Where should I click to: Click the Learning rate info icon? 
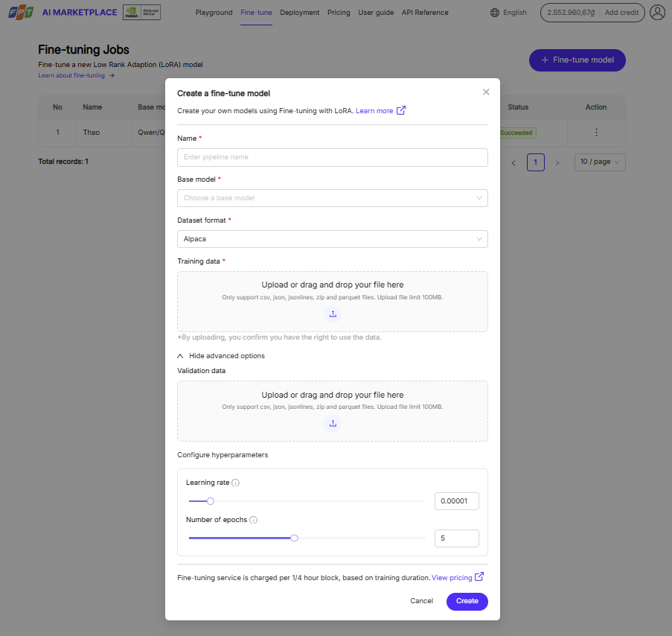(236, 483)
